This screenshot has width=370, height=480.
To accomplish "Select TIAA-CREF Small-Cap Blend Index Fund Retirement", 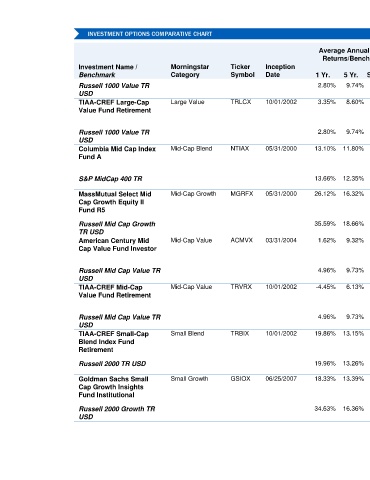I will (114, 342).
